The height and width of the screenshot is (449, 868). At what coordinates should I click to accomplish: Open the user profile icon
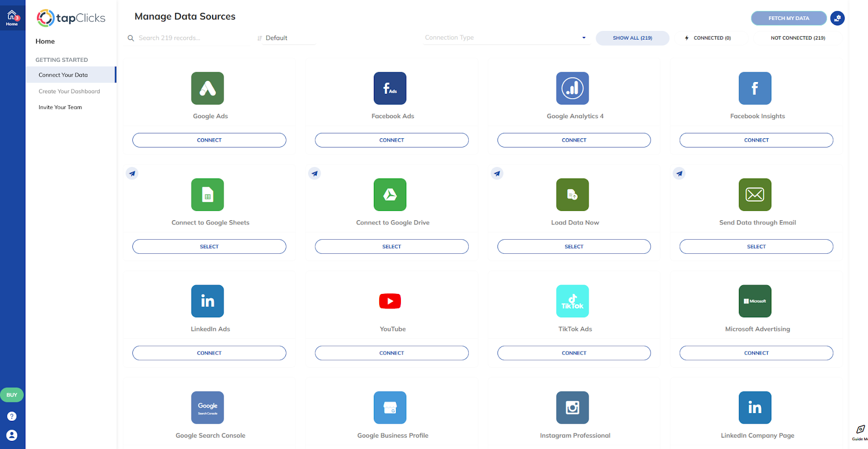click(12, 435)
